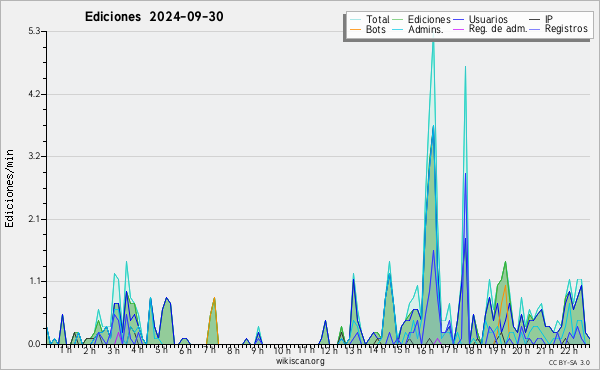Click the '18 h' x-axis label
The height and width of the screenshot is (370, 600).
click(473, 351)
